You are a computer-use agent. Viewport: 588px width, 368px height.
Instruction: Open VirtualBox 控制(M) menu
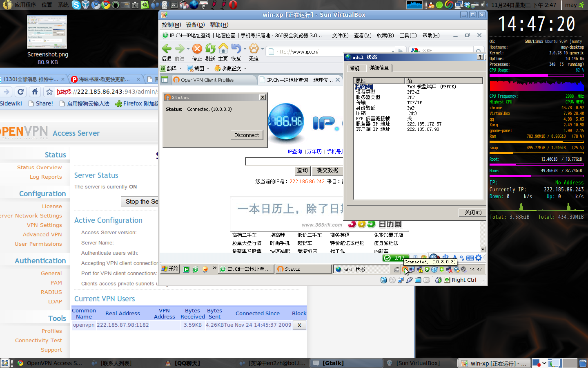(x=171, y=25)
